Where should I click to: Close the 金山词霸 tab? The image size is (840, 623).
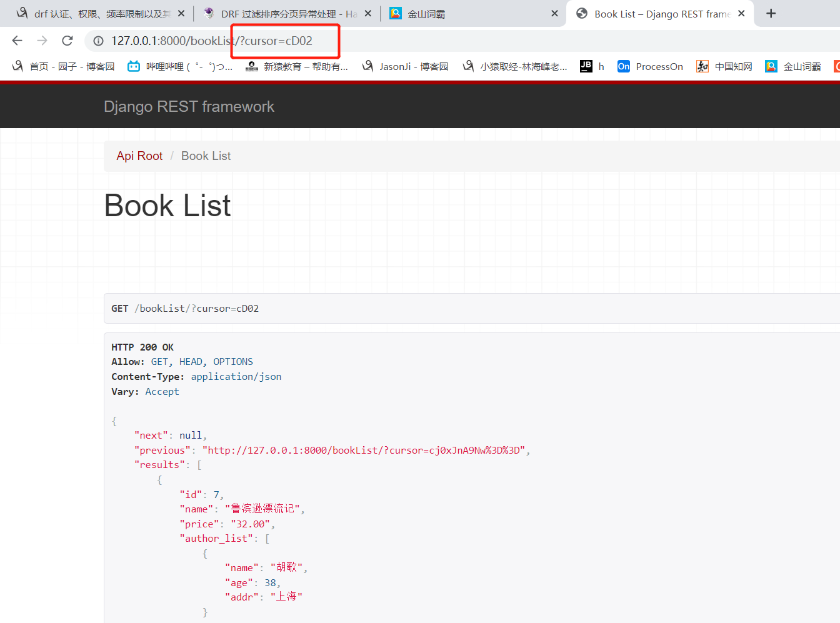pyautogui.click(x=554, y=14)
